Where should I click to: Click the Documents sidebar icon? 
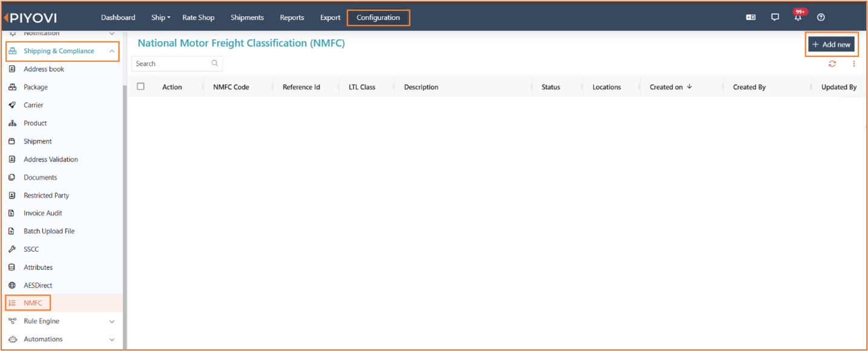click(12, 177)
